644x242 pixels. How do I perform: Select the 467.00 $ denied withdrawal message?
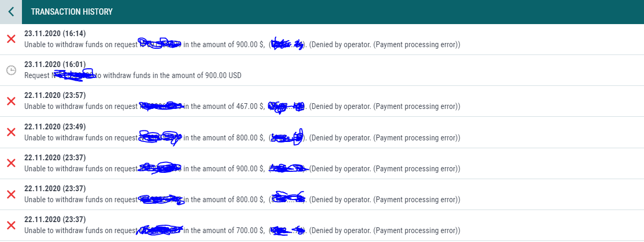click(243, 107)
